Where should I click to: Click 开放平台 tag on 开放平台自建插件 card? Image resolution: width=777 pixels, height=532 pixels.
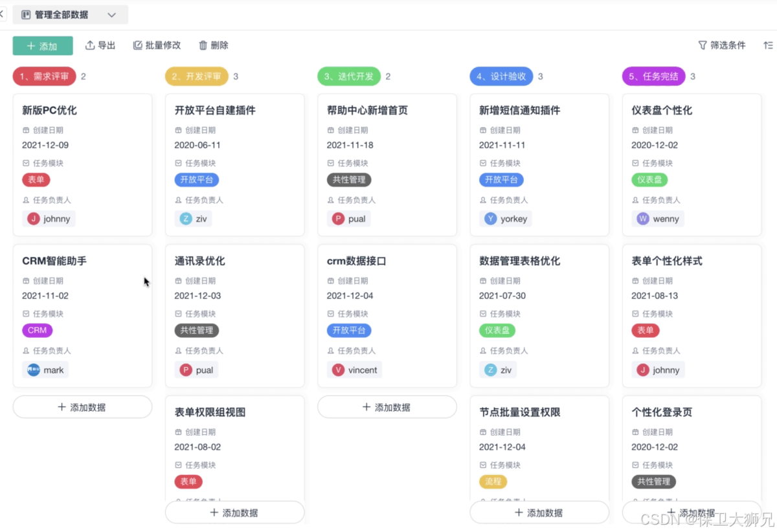(197, 180)
